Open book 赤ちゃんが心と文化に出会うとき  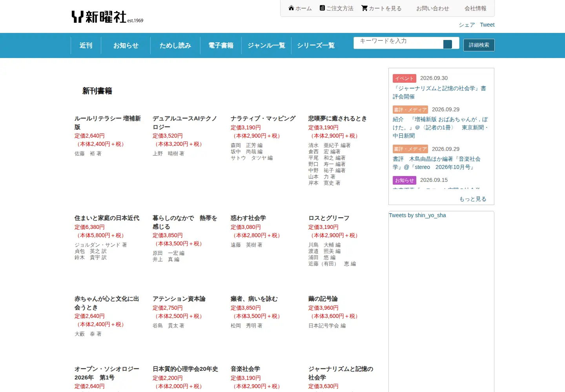tap(107, 303)
